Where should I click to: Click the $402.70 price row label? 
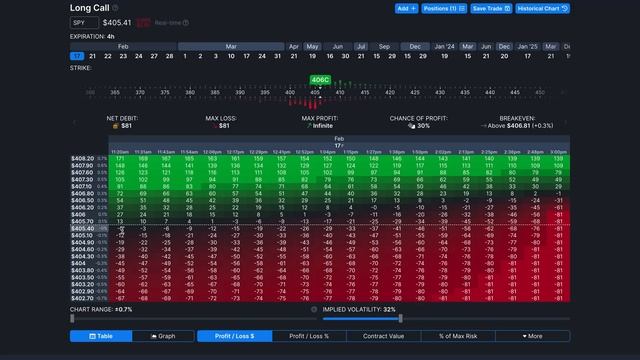coord(82,298)
